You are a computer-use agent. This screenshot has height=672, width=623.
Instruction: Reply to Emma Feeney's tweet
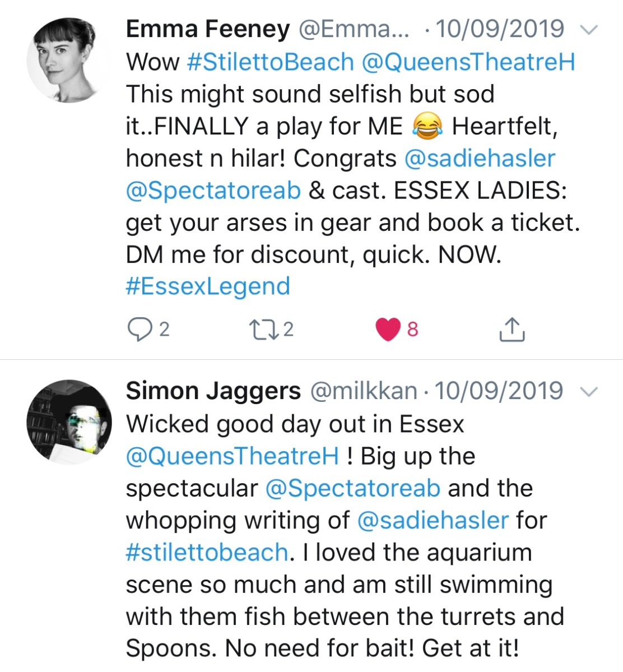(x=138, y=329)
